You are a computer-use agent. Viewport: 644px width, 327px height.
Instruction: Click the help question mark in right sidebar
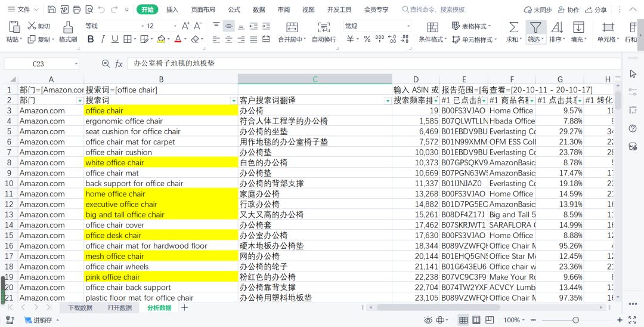(633, 128)
